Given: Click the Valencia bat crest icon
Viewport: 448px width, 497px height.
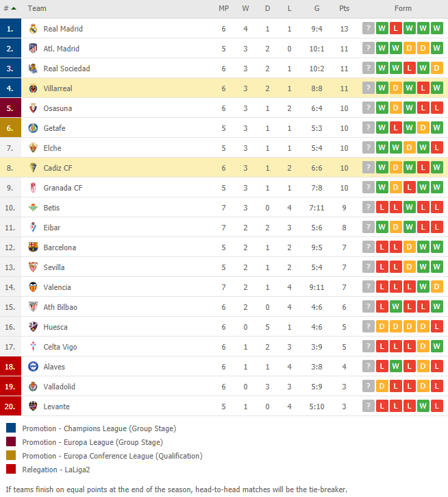Looking at the screenshot, I should tap(33, 287).
